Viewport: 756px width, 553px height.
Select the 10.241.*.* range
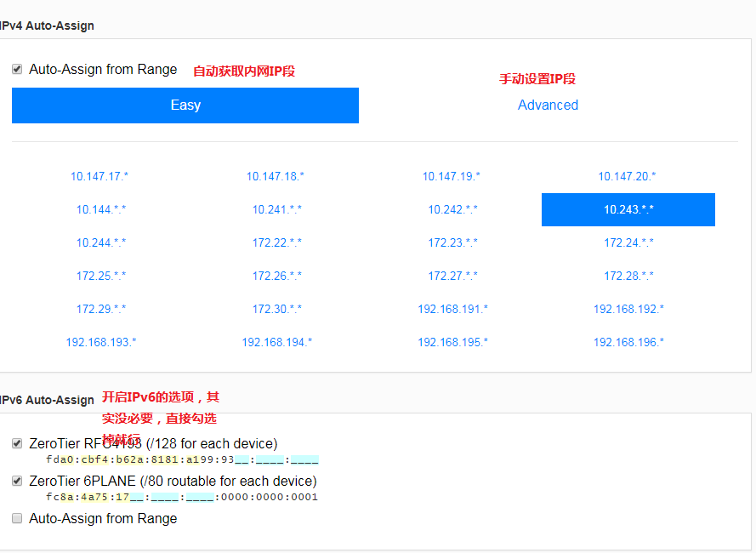(x=276, y=210)
